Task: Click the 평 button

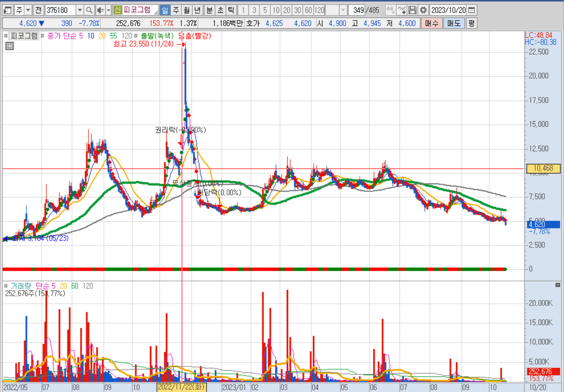Action: (x=471, y=23)
